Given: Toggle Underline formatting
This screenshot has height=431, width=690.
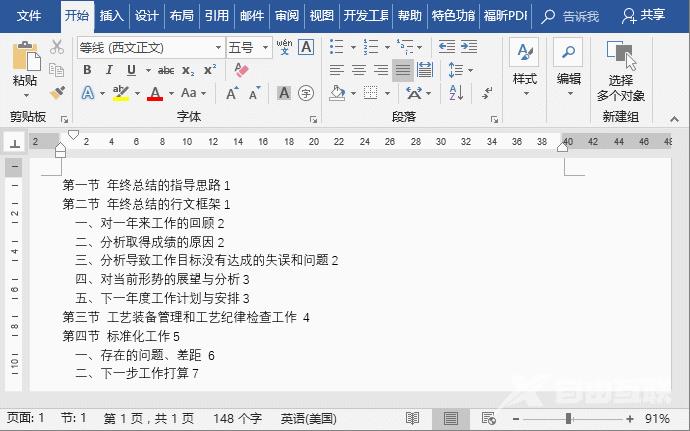Looking at the screenshot, I should click(131, 70).
